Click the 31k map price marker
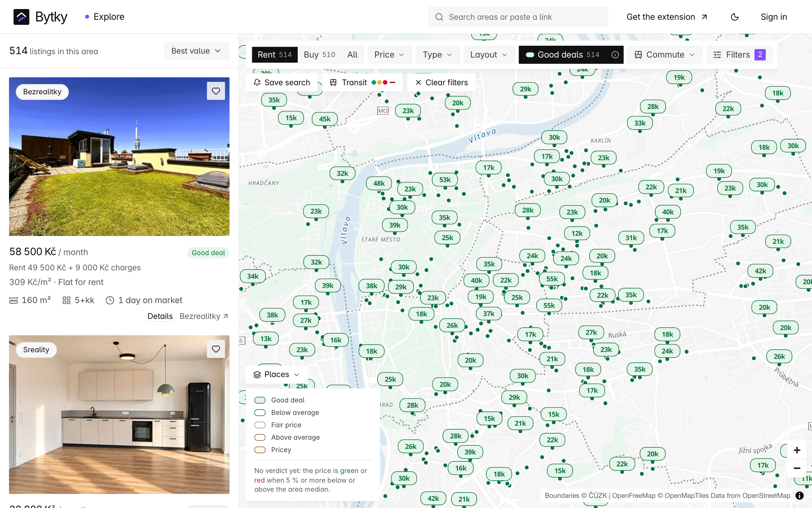The image size is (812, 508). (631, 238)
